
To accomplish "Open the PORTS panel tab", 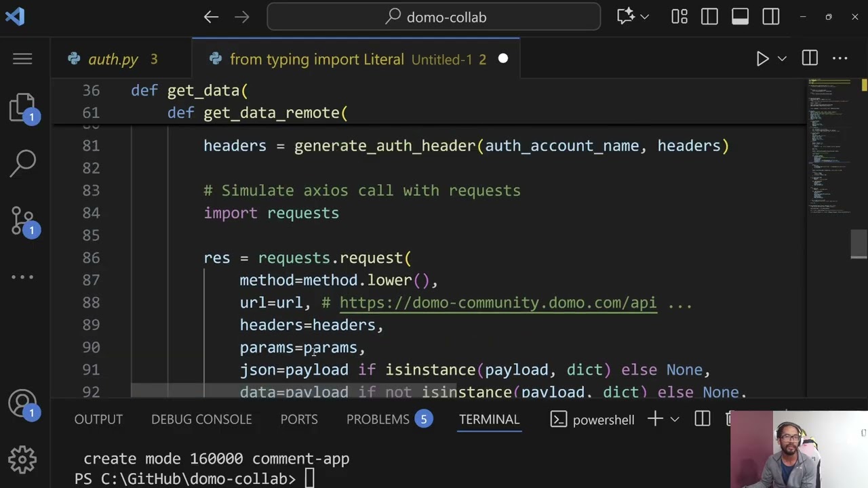I will [x=299, y=420].
